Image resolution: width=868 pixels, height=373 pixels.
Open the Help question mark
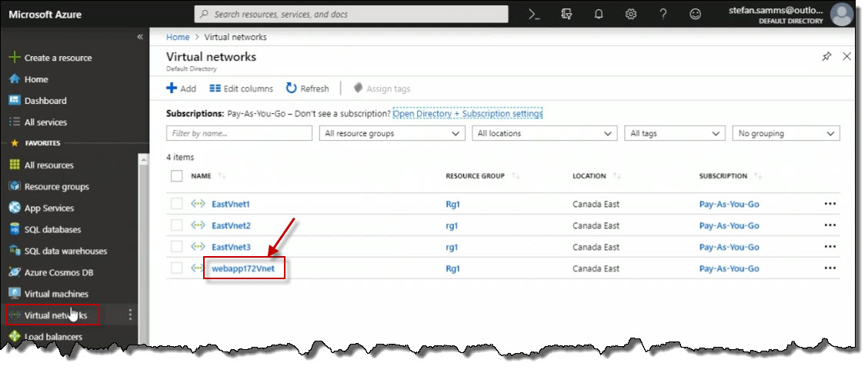(663, 15)
